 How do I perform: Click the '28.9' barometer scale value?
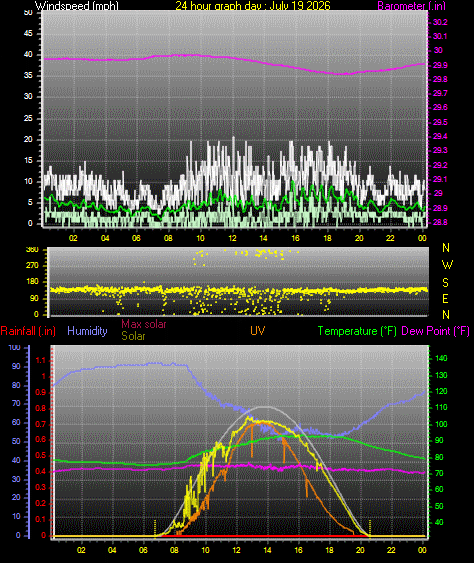tap(440, 208)
